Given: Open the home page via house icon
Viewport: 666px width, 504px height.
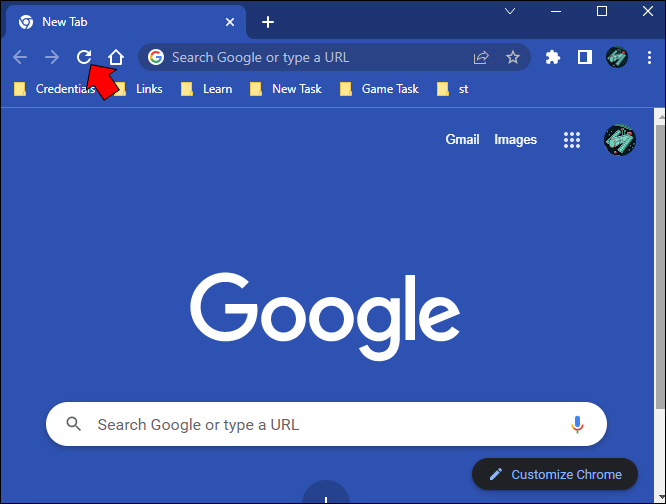Looking at the screenshot, I should coord(116,57).
